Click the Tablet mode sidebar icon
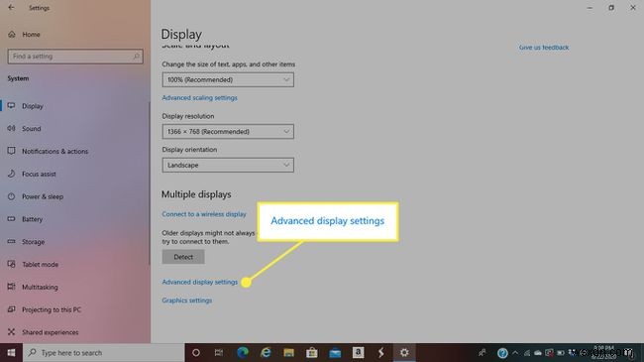 [x=12, y=264]
